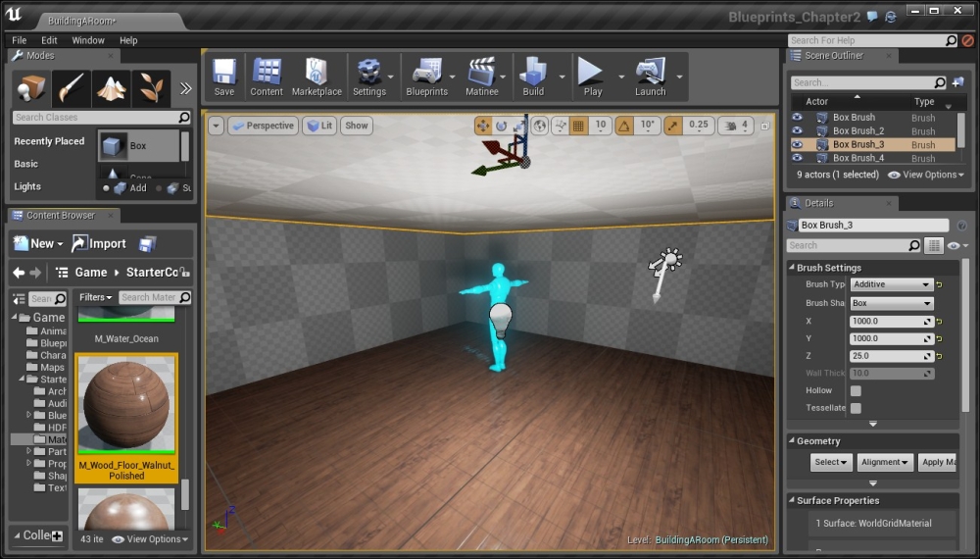Open the Edit menu
This screenshot has height=559, width=980.
(x=49, y=40)
